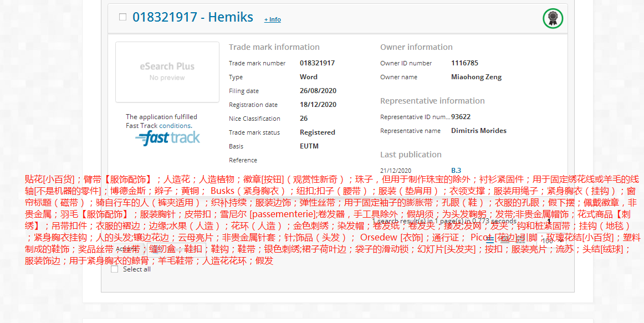This screenshot has width=644, height=323.
Task: Enable the Select all checkbox
Action: 115,269
